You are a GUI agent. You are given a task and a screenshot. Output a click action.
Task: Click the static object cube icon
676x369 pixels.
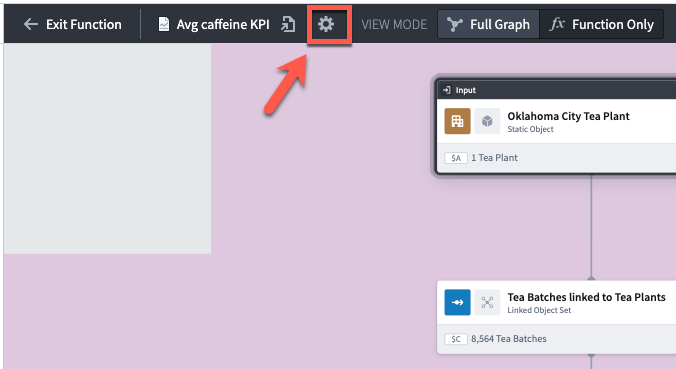click(x=487, y=121)
